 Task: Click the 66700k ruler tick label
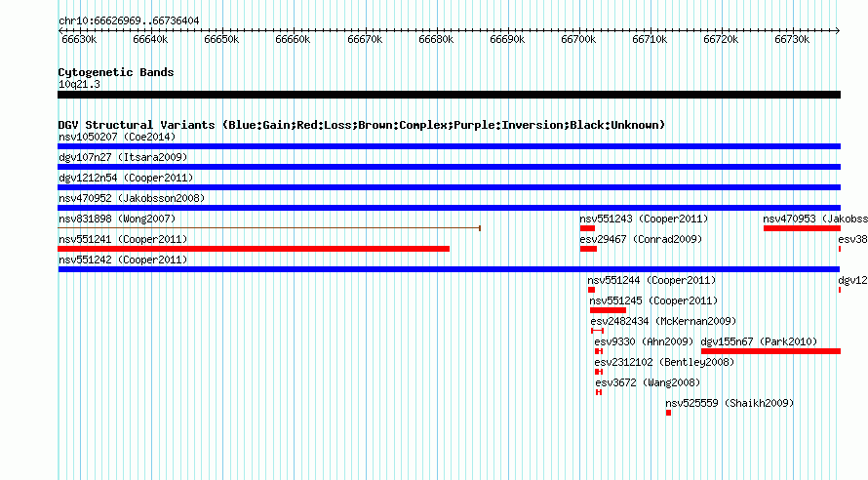(578, 39)
